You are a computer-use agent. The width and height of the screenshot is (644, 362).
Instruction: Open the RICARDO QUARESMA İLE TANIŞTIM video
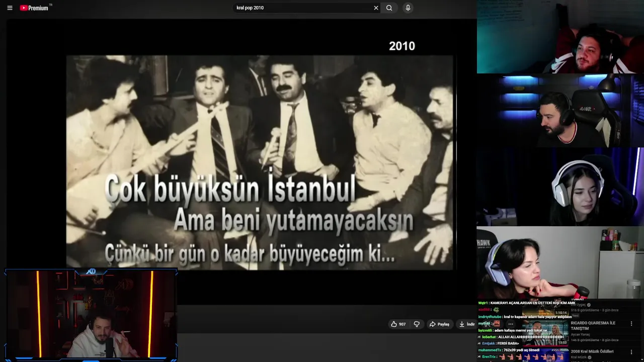593,325
